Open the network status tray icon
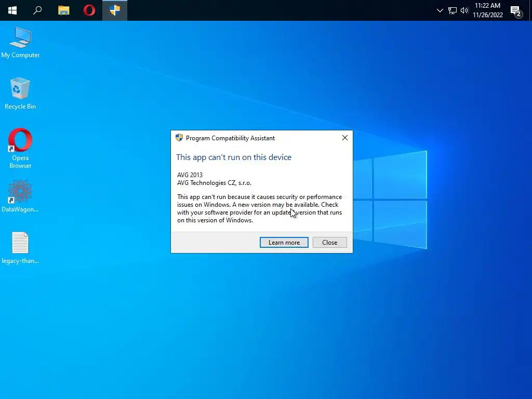Screen dimensions: 532x399 (453, 10)
